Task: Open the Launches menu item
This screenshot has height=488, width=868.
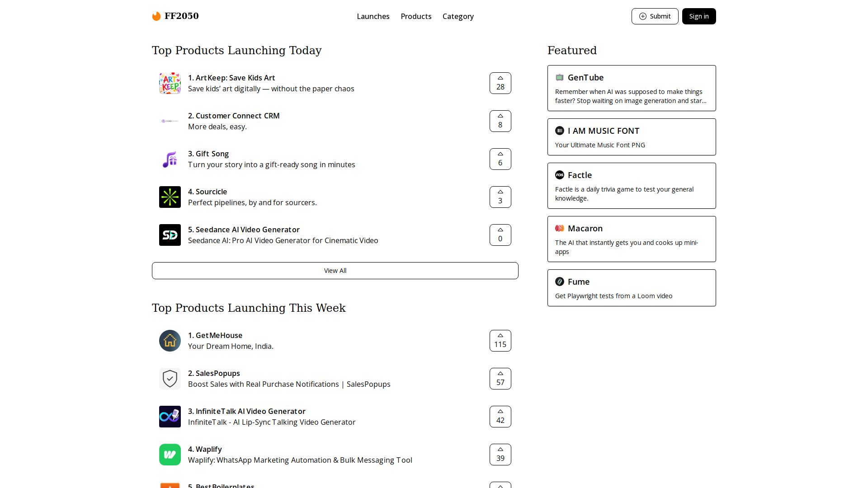Action: coord(373,16)
